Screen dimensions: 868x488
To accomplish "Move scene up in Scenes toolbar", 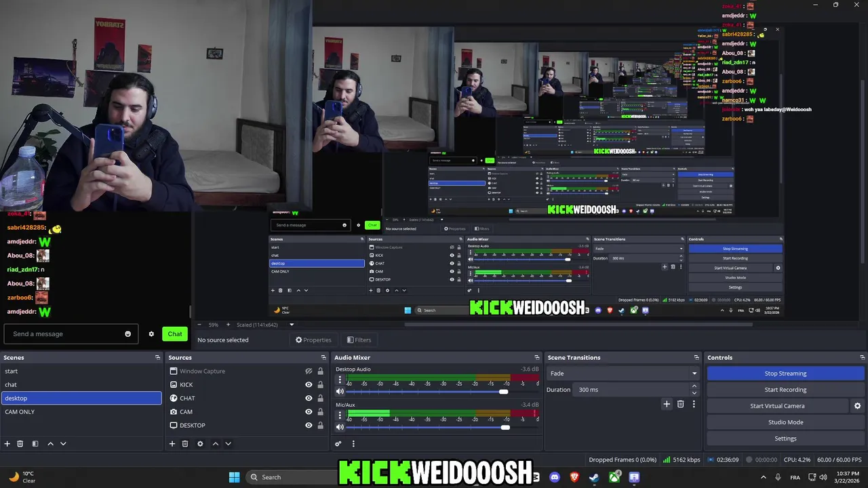I will point(50,443).
